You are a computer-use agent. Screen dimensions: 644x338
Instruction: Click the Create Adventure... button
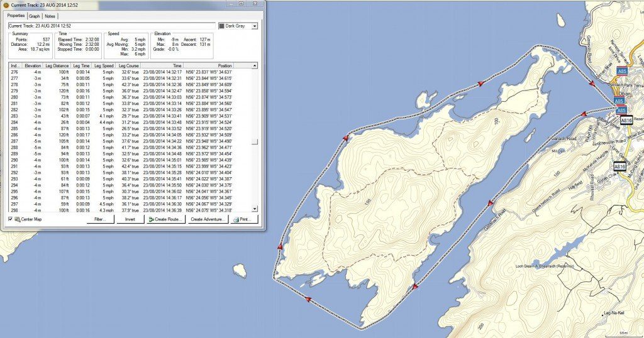(x=208, y=220)
